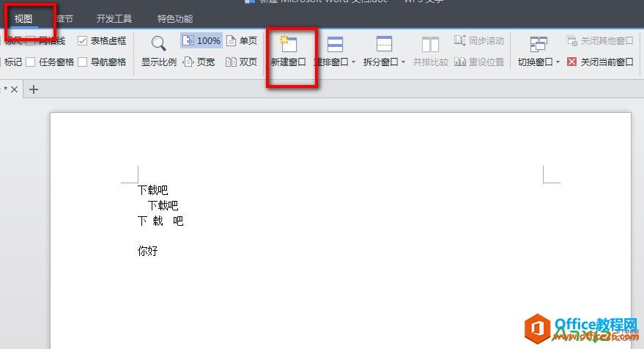Select 双页 two page view

click(242, 62)
